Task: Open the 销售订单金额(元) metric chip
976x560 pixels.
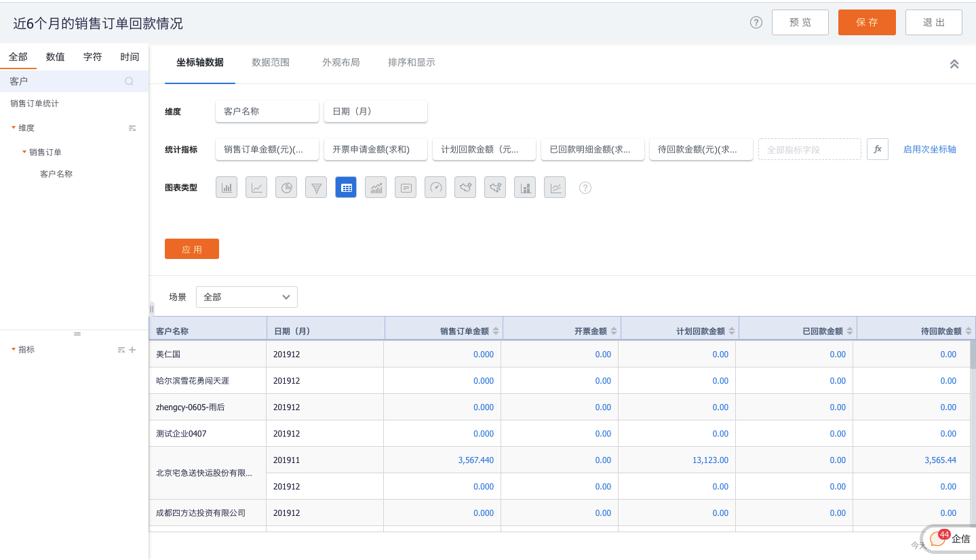Action: (267, 149)
